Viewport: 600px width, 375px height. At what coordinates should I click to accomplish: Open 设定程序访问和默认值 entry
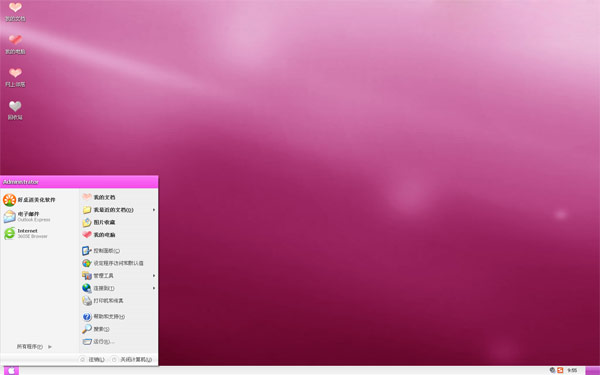[113, 263]
